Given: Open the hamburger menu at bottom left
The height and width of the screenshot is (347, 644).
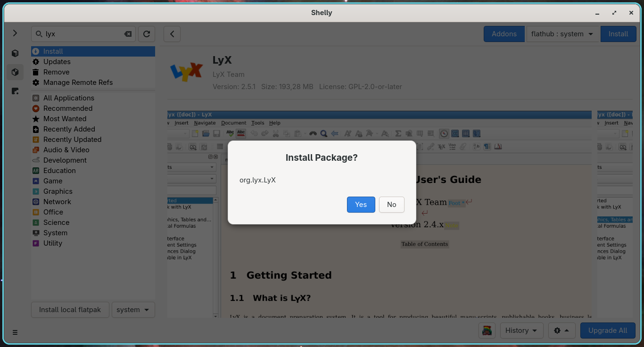Looking at the screenshot, I should pos(15,332).
